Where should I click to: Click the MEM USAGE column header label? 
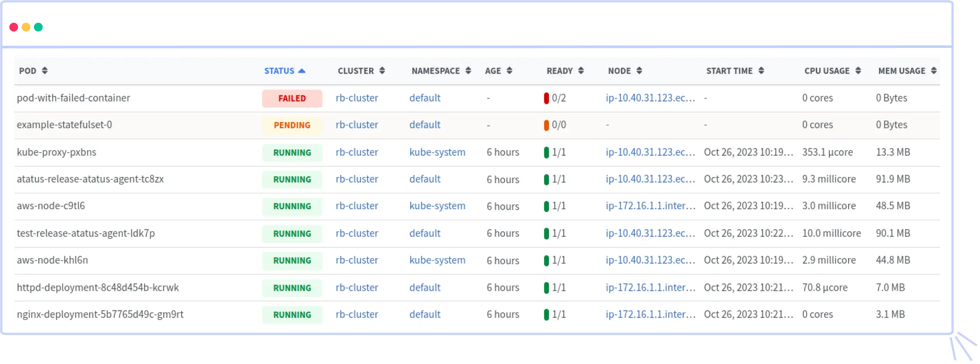(902, 71)
